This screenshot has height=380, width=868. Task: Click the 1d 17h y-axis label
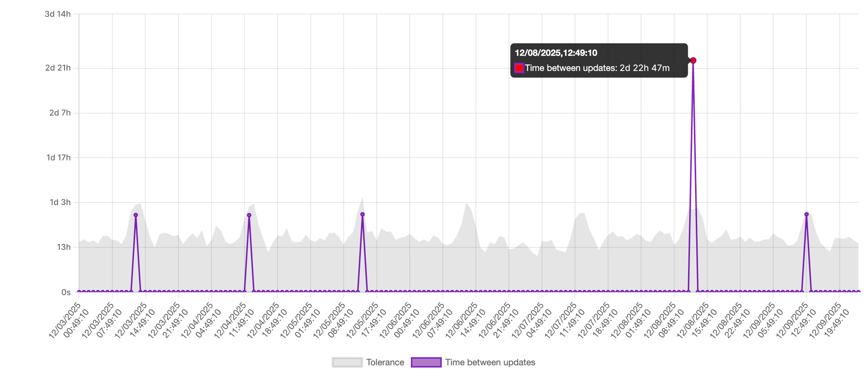[x=58, y=158]
